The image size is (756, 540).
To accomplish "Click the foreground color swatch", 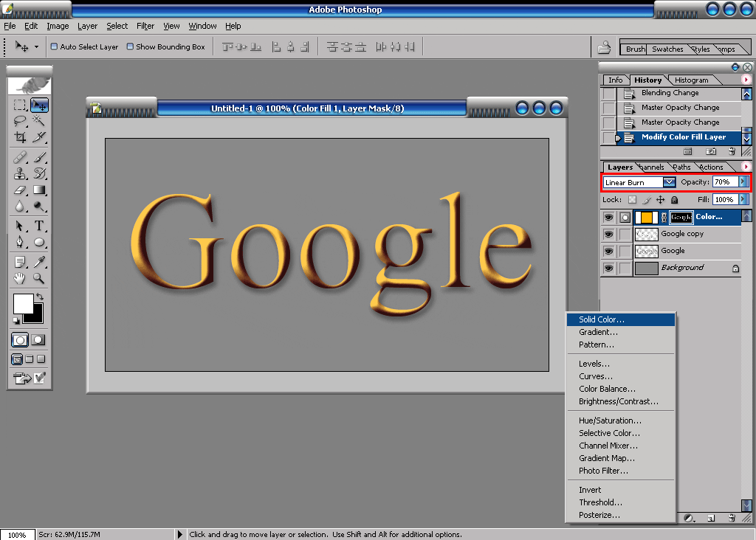I will tap(23, 304).
